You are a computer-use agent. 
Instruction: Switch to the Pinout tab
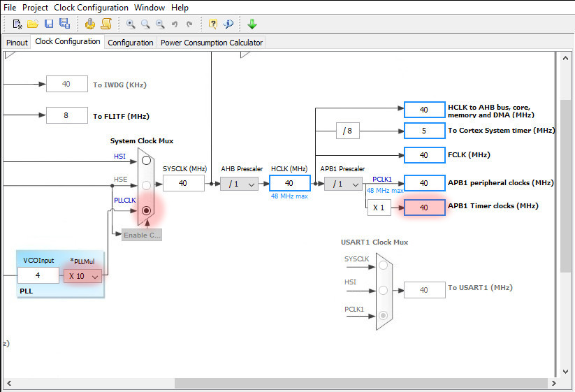tap(17, 43)
